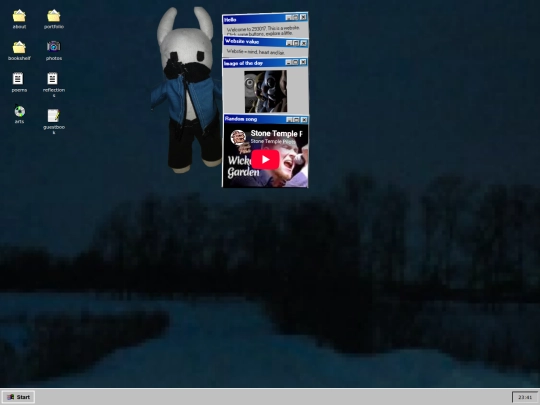Close the Random song window
The width and height of the screenshot is (540, 405).
[x=304, y=120]
